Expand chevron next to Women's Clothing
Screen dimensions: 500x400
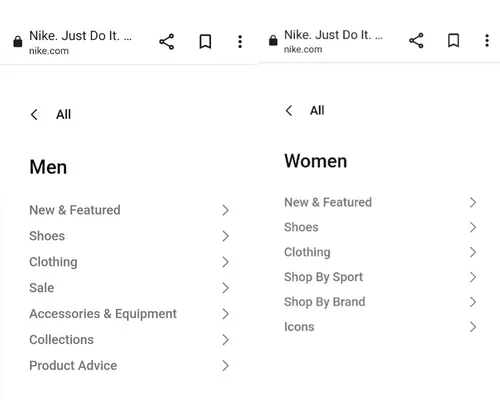[x=473, y=252]
